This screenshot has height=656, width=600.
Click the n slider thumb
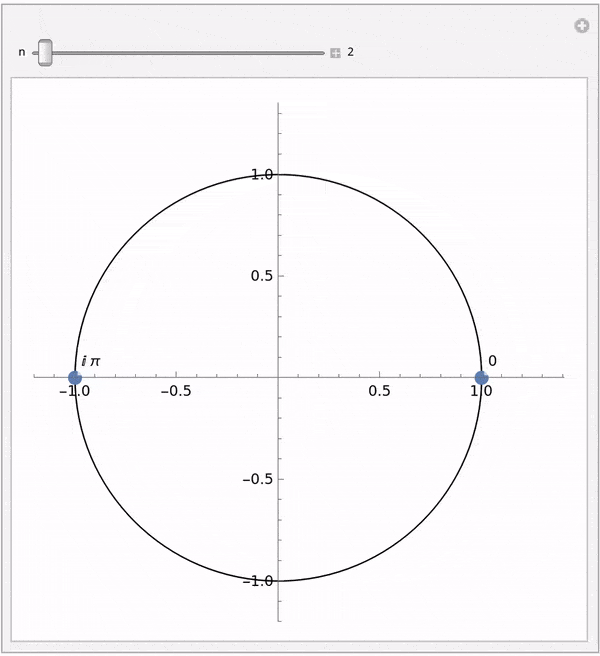click(45, 52)
